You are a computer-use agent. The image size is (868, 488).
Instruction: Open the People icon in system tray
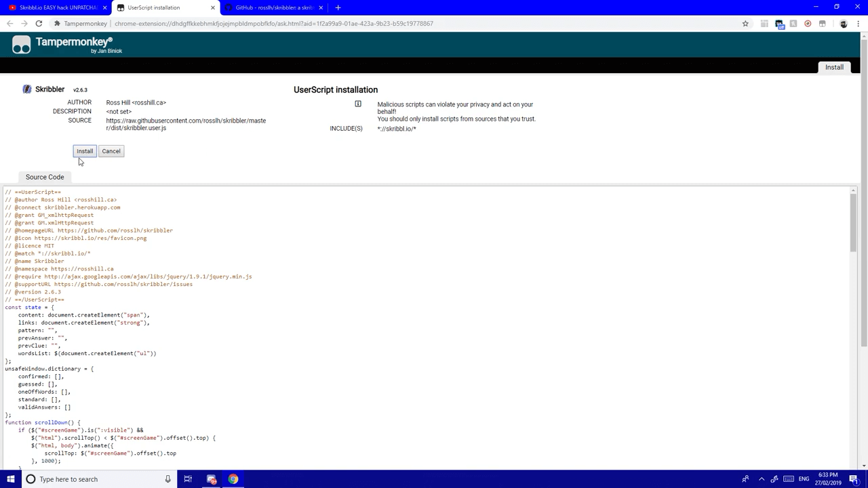pyautogui.click(x=745, y=479)
